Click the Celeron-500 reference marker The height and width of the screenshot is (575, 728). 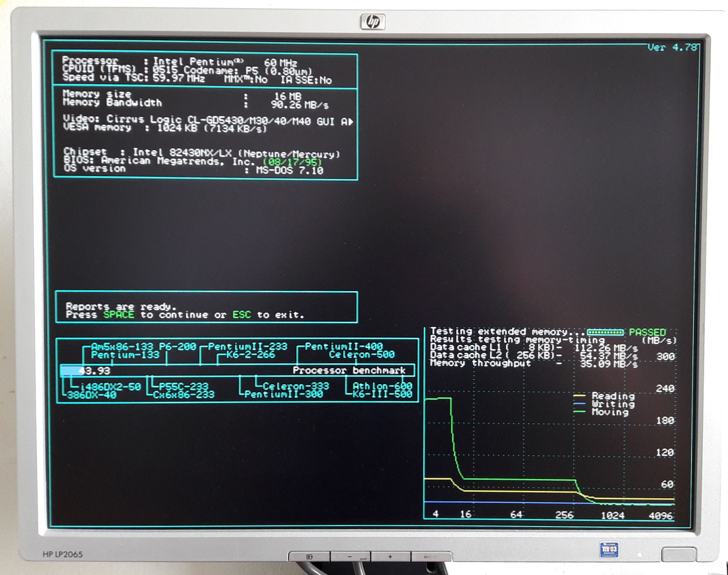coord(362,354)
